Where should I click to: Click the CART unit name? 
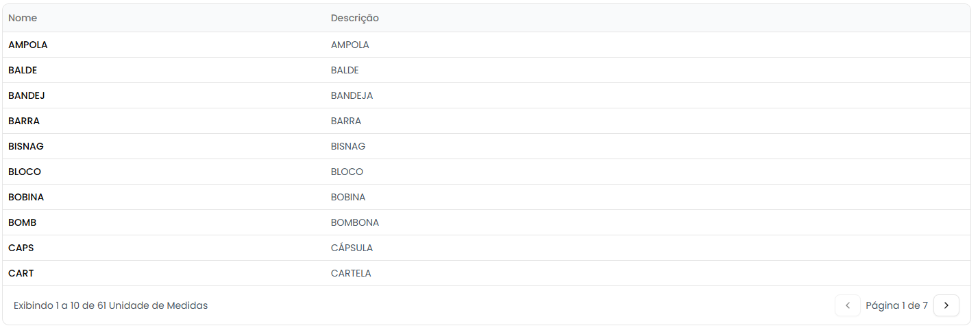pos(21,273)
